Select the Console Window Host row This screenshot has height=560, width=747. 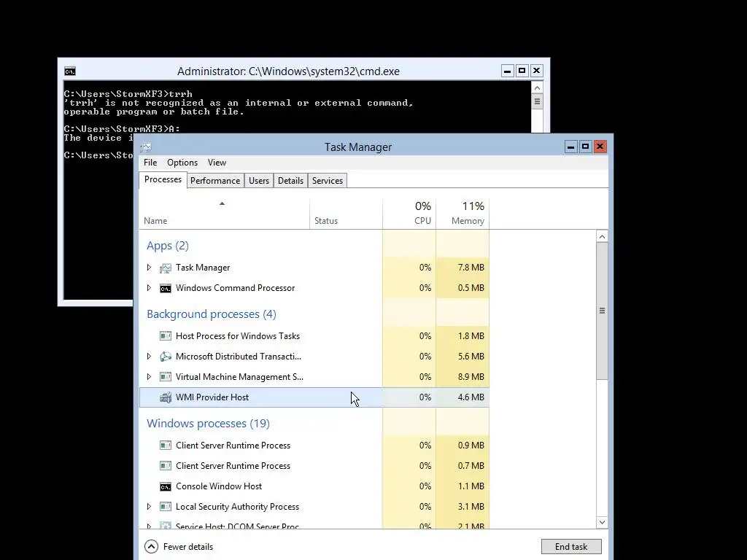[314, 486]
